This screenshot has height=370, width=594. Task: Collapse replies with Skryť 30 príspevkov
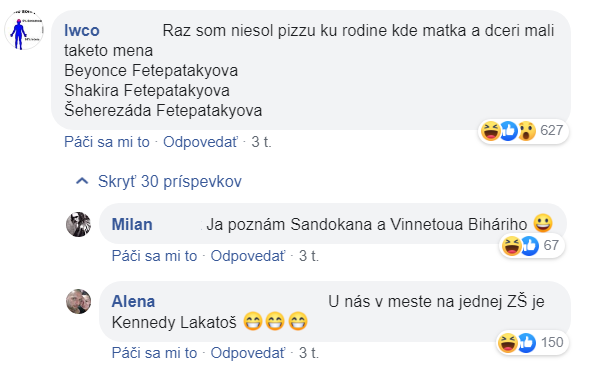coord(169,181)
